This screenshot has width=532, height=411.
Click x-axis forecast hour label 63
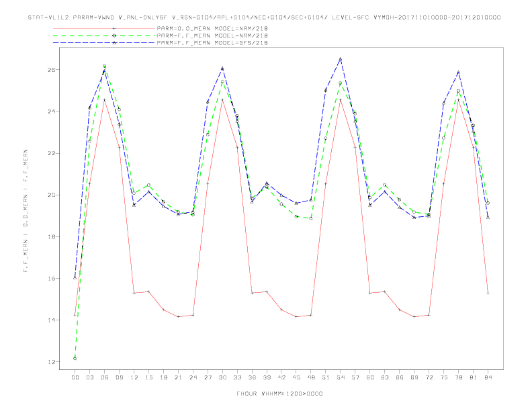pyautogui.click(x=385, y=377)
